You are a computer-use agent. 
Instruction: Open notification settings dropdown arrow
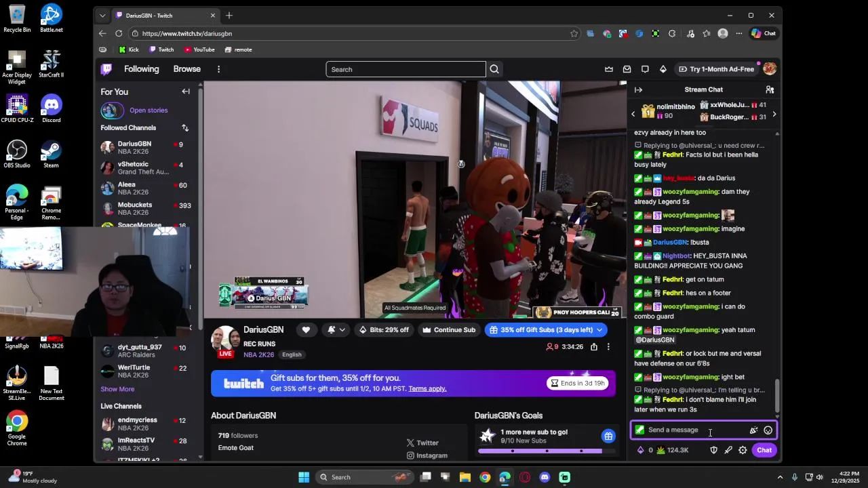click(342, 330)
